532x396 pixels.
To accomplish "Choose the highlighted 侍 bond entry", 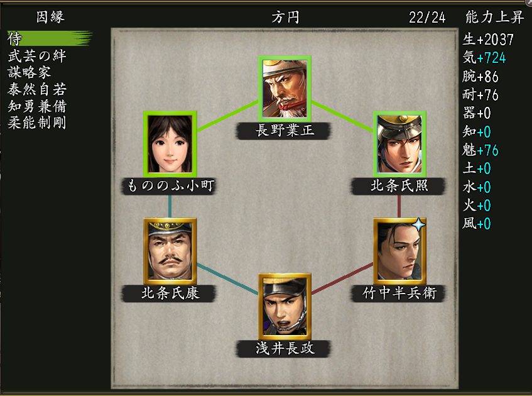I will tap(50, 38).
